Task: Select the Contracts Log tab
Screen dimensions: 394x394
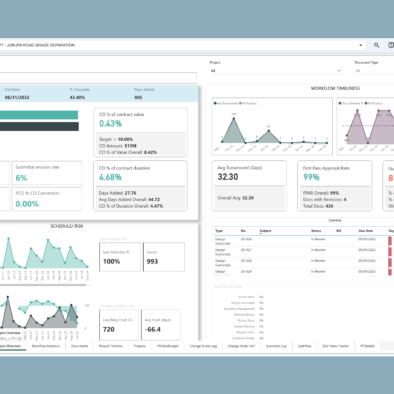Action: 276,346
